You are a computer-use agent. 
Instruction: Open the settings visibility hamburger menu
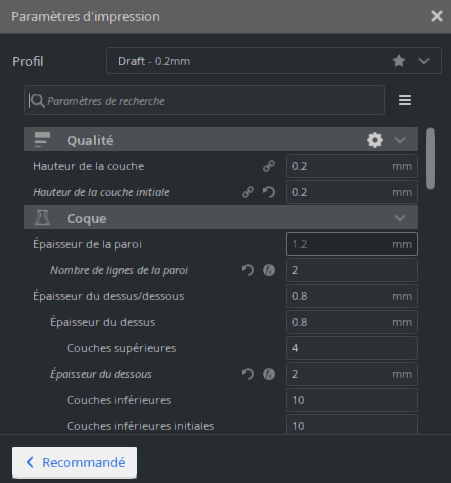pos(405,100)
